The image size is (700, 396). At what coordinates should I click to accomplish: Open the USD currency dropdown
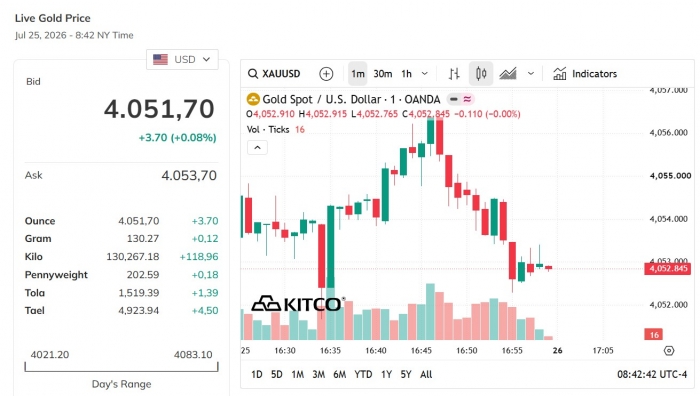tap(182, 59)
